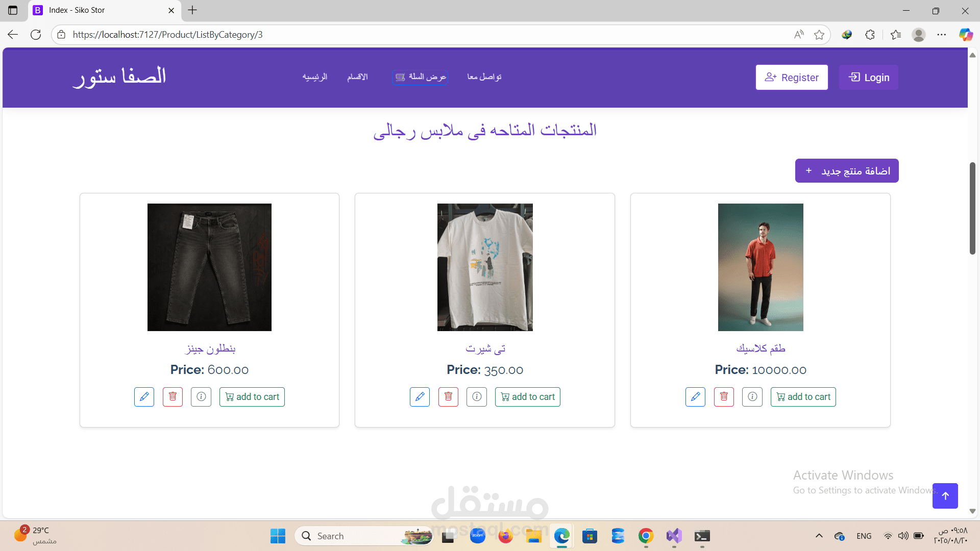Open the Windows Start button
The width and height of the screenshot is (980, 551).
tap(278, 536)
